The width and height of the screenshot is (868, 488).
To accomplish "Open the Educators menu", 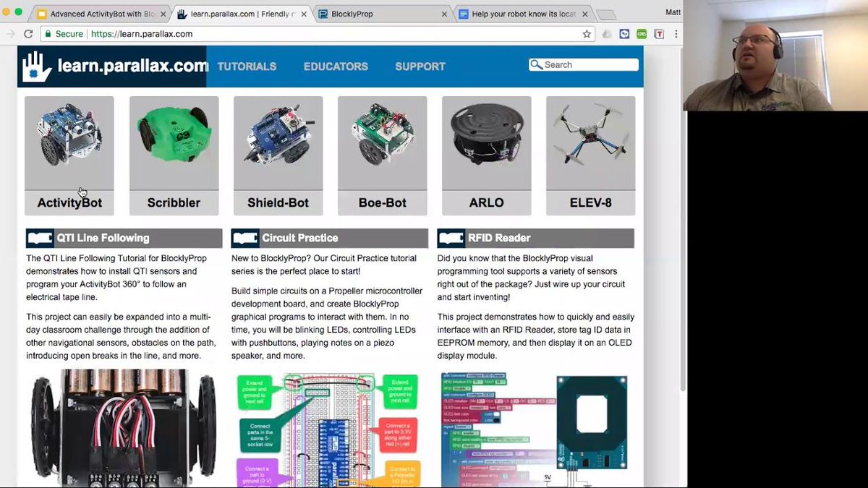I will click(336, 67).
